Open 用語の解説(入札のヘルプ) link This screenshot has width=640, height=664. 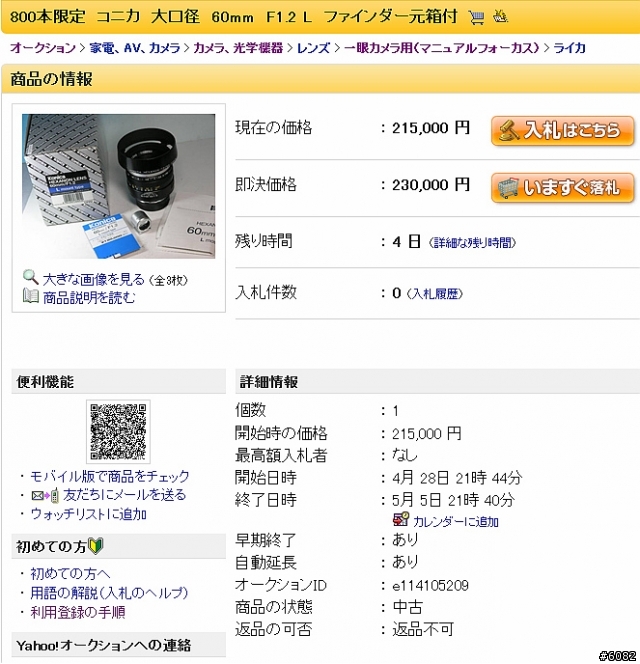pyautogui.click(x=109, y=593)
